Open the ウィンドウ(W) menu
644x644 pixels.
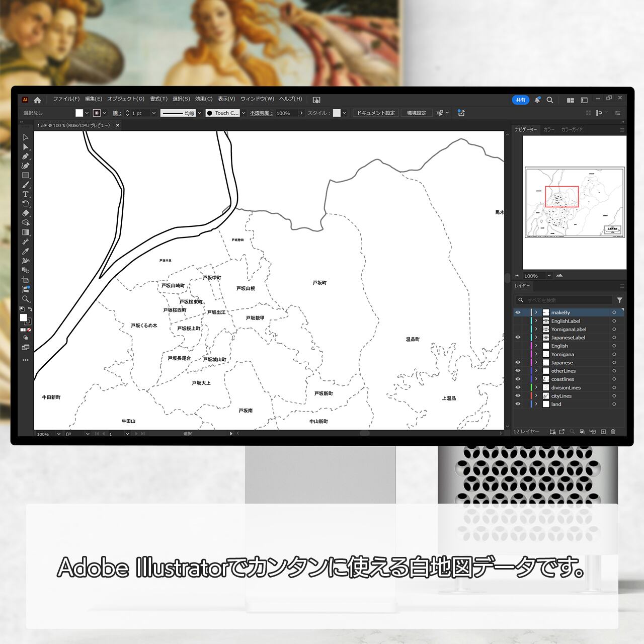[x=257, y=99]
